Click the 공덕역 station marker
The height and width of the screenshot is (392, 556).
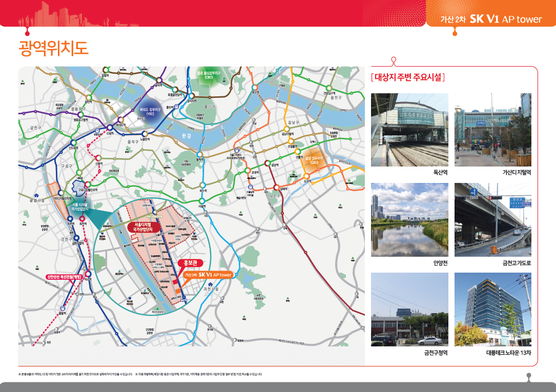click(x=159, y=80)
